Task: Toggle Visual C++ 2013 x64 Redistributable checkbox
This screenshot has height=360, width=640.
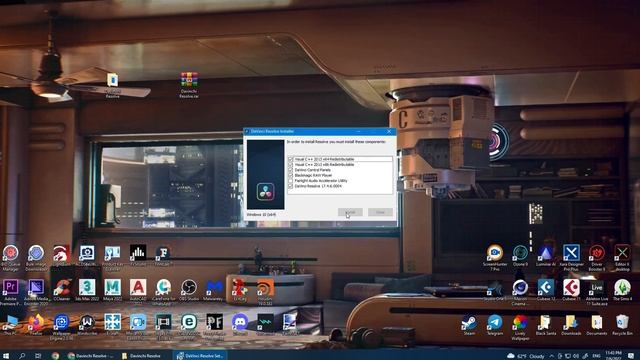Action: [x=291, y=159]
